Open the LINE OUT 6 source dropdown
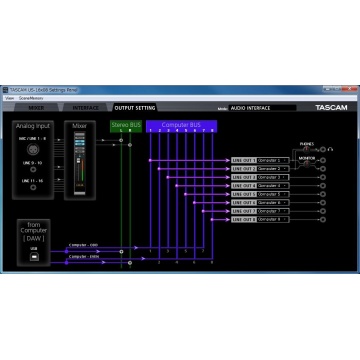The width and height of the screenshot is (360, 360). [x=273, y=202]
